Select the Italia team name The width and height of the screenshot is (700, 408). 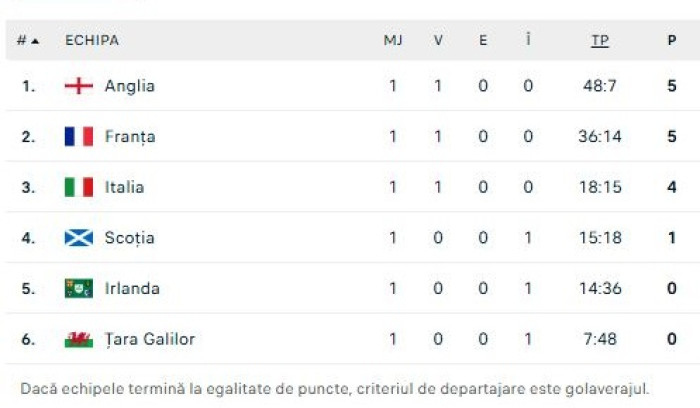pos(124,187)
